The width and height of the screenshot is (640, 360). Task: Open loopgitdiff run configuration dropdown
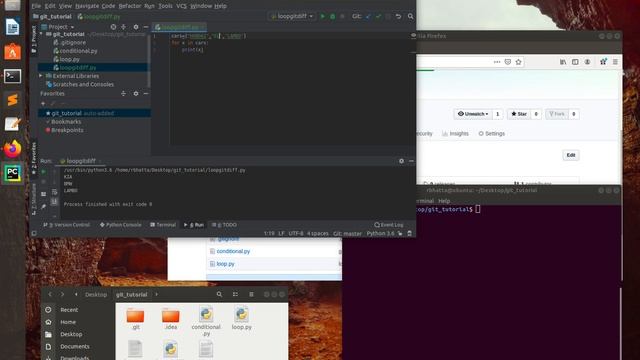pos(291,16)
